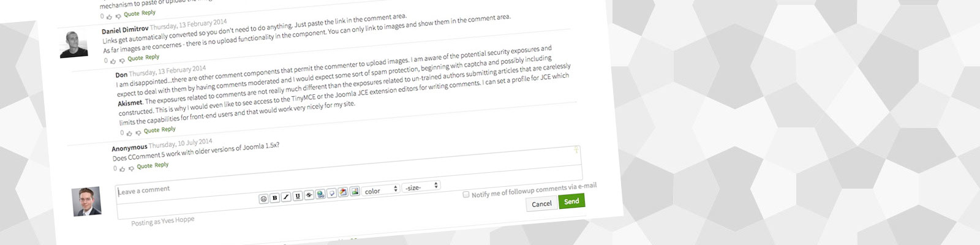Viewport: 980px width, 245px height.
Task: Reply to Anonymous comment about Joomla 1.5x
Action: pos(162,165)
